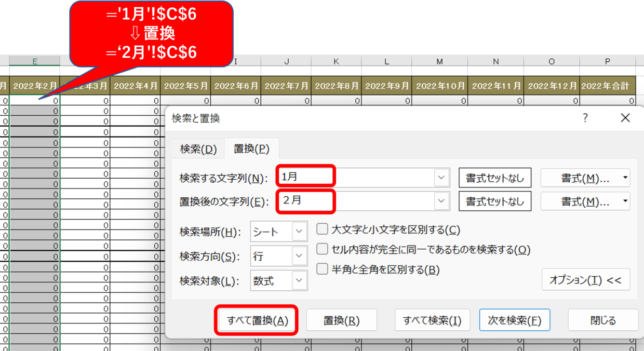The image size is (644, 351).
Task: Check セル内容が完全に同一であるものを検索する option
Action: [x=323, y=250]
